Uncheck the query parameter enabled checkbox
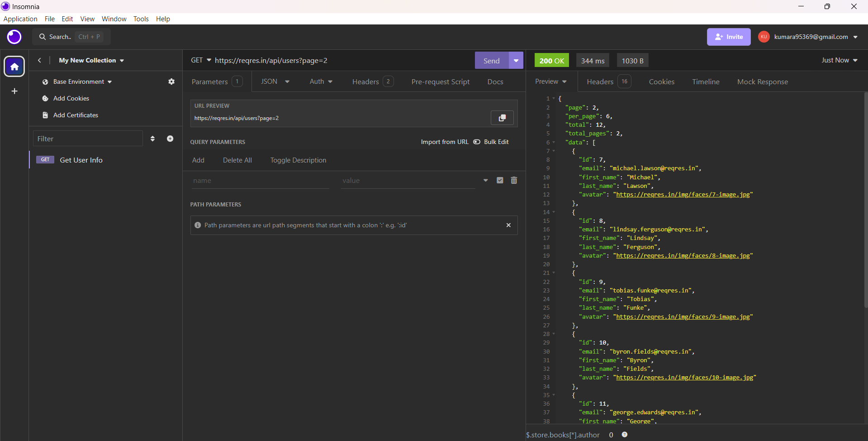The image size is (868, 441). 500,180
